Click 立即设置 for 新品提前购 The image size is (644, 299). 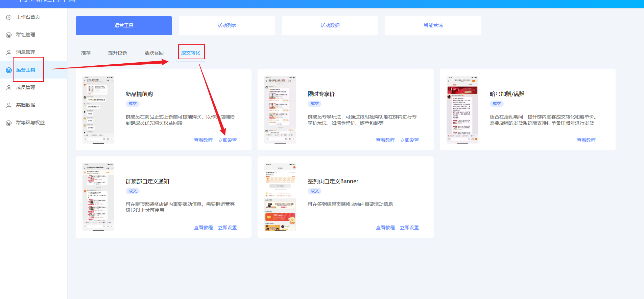[x=228, y=140]
